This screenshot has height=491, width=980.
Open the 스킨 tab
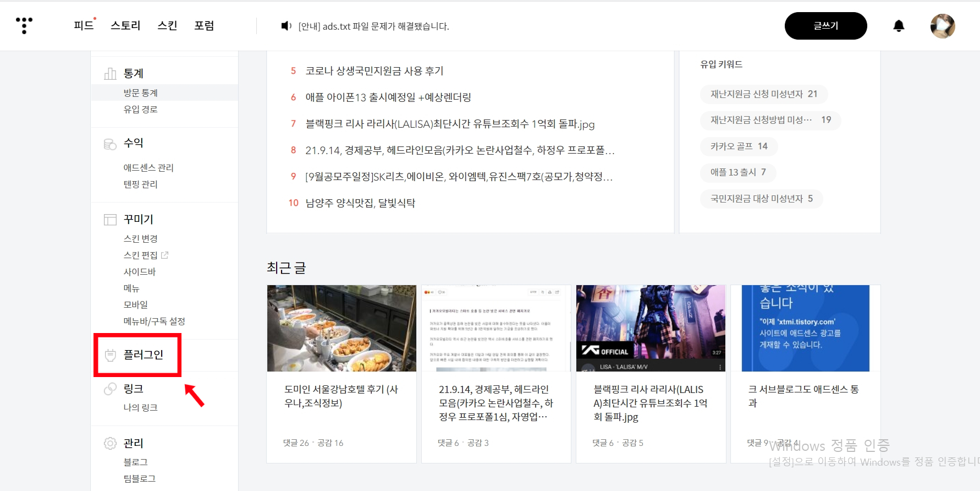pyautogui.click(x=167, y=25)
